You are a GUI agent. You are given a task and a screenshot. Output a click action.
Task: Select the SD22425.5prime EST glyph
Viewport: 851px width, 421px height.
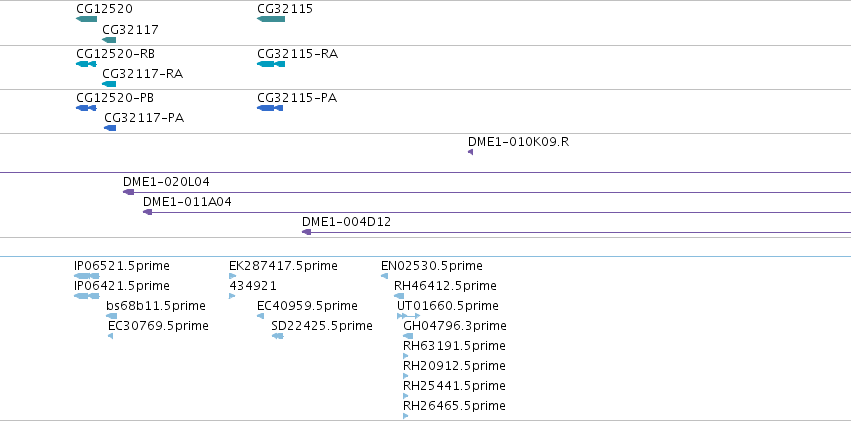[277, 336]
